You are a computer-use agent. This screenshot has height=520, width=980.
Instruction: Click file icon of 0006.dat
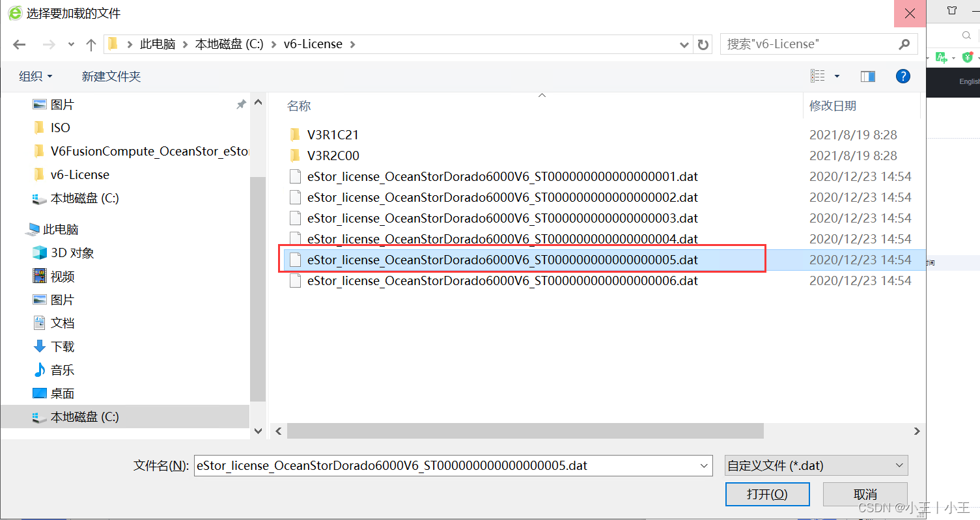tap(295, 281)
